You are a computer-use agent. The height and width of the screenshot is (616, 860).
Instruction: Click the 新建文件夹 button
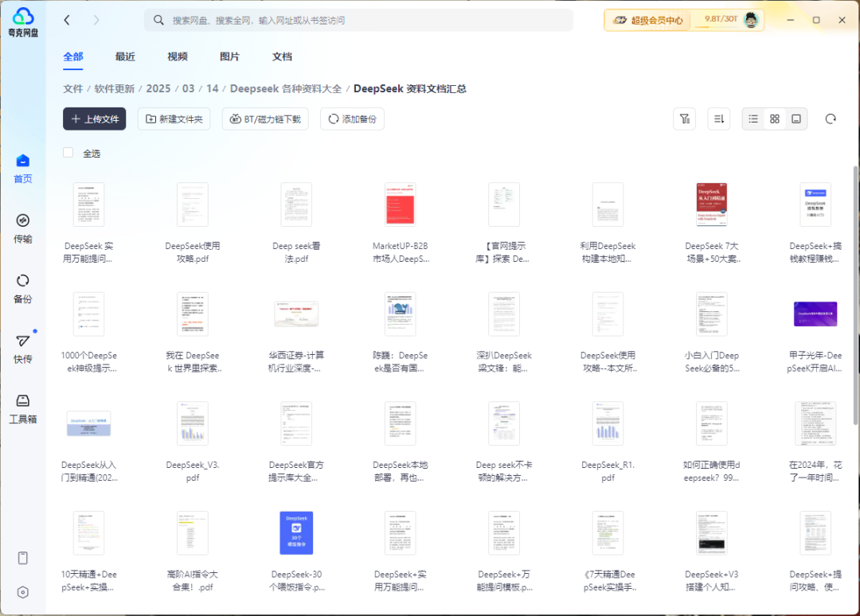point(174,119)
